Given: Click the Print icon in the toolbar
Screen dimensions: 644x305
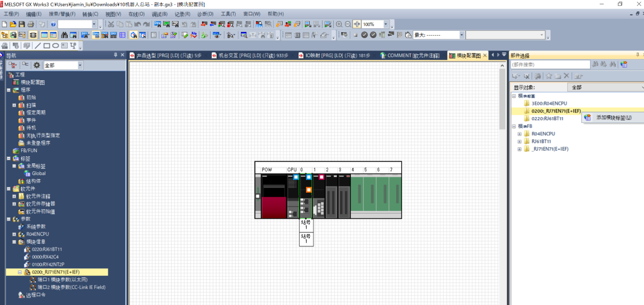Looking at the screenshot, I should (x=30, y=24).
